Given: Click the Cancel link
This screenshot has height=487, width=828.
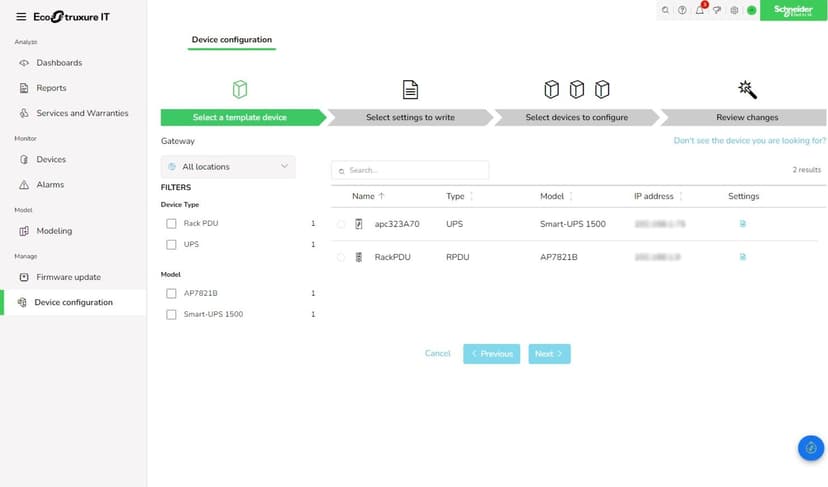Looking at the screenshot, I should [x=438, y=353].
